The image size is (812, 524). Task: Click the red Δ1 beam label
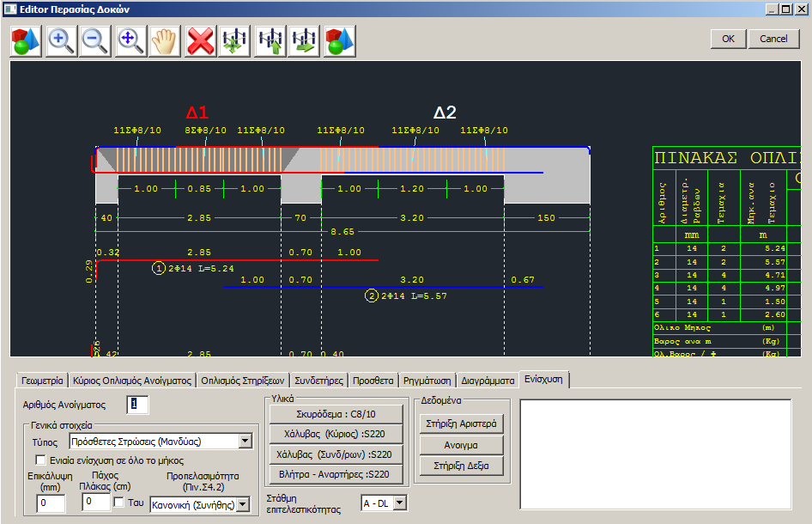197,112
